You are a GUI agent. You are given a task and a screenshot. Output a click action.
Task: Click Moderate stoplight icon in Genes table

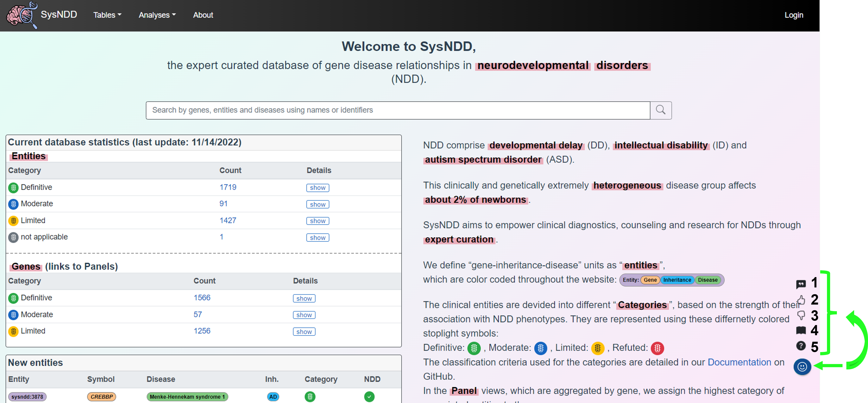point(14,315)
